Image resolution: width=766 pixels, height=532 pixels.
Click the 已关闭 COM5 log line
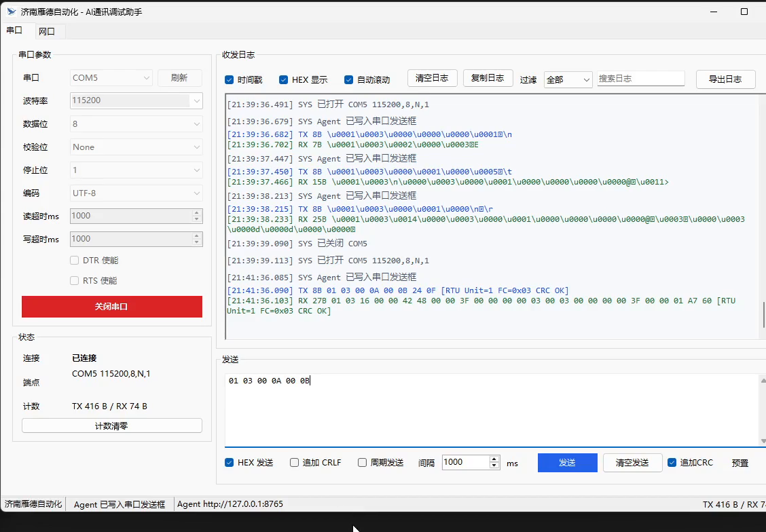point(297,244)
